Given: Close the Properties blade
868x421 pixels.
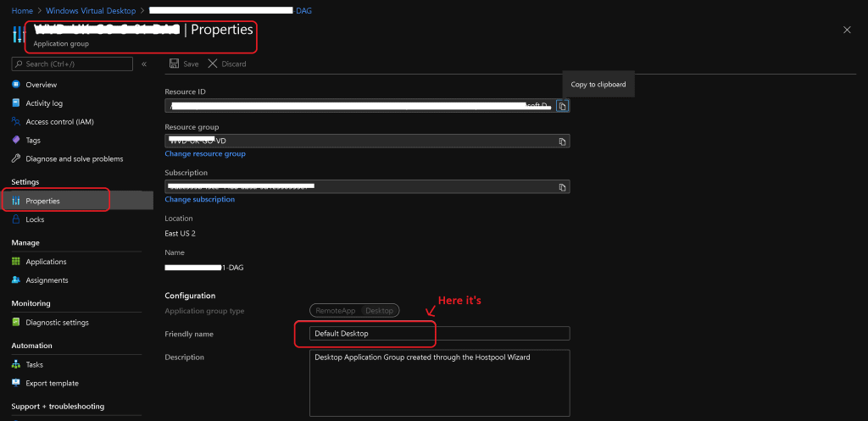Looking at the screenshot, I should click(847, 30).
